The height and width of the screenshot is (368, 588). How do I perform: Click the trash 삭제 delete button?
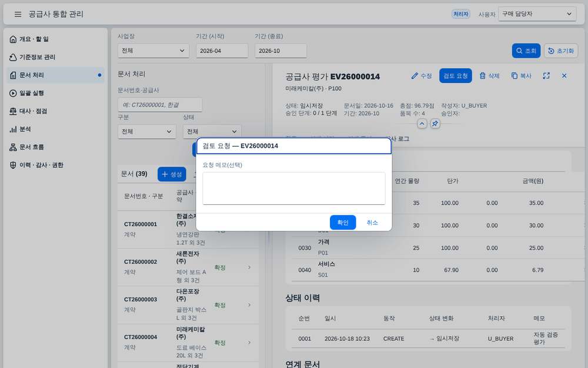(x=489, y=76)
